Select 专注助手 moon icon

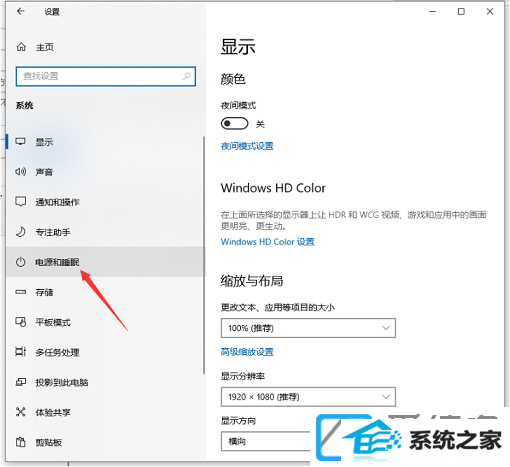tap(21, 232)
